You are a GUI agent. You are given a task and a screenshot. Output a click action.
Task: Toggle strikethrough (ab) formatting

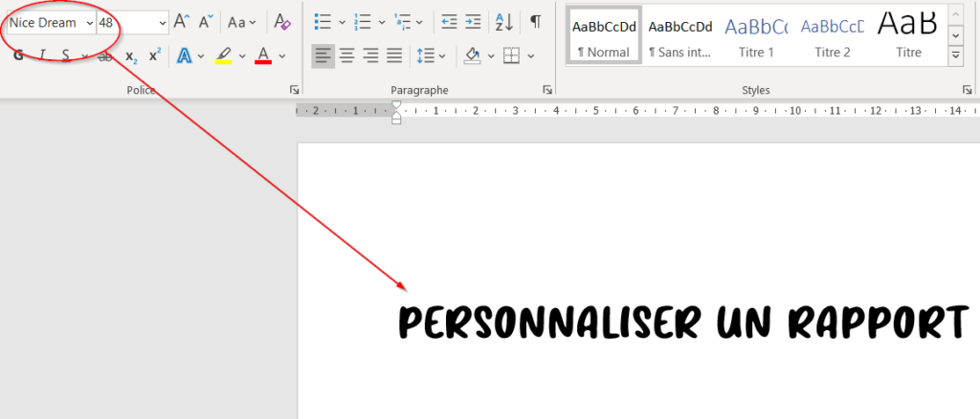point(106,55)
